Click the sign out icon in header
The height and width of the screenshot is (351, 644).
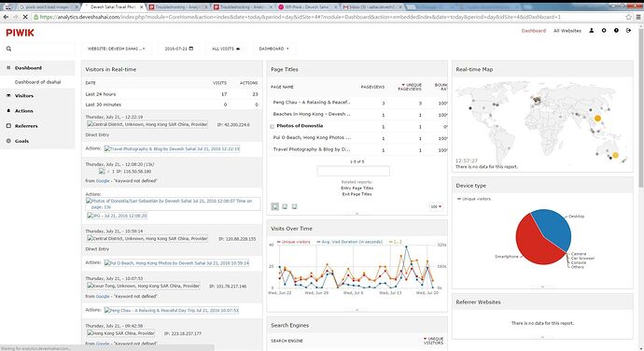[x=628, y=31]
